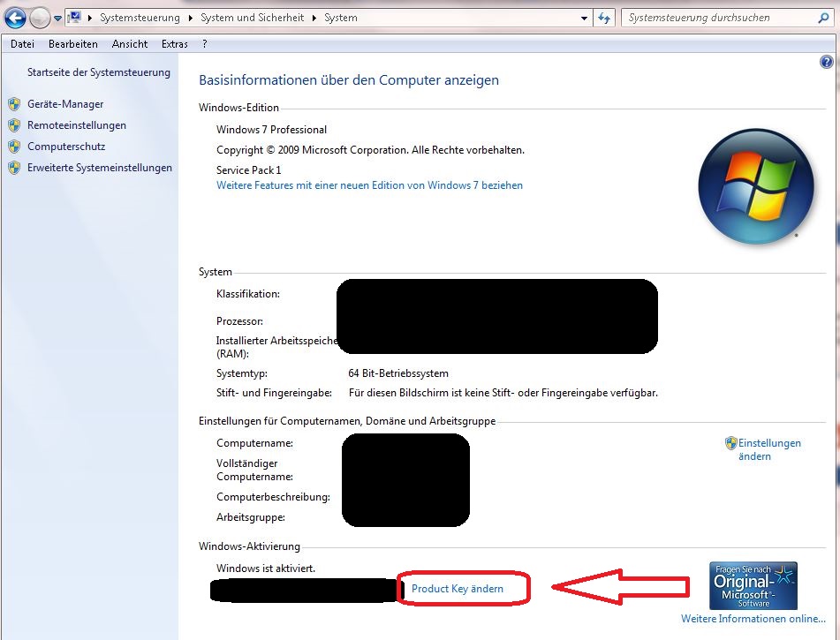Viewport: 840px width, 640px height.
Task: Click shield icon next to Geräte-Manager
Action: pos(14,104)
